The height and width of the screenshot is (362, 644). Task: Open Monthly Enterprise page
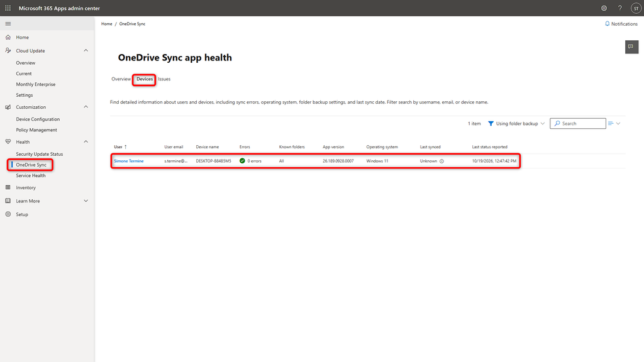[36, 84]
